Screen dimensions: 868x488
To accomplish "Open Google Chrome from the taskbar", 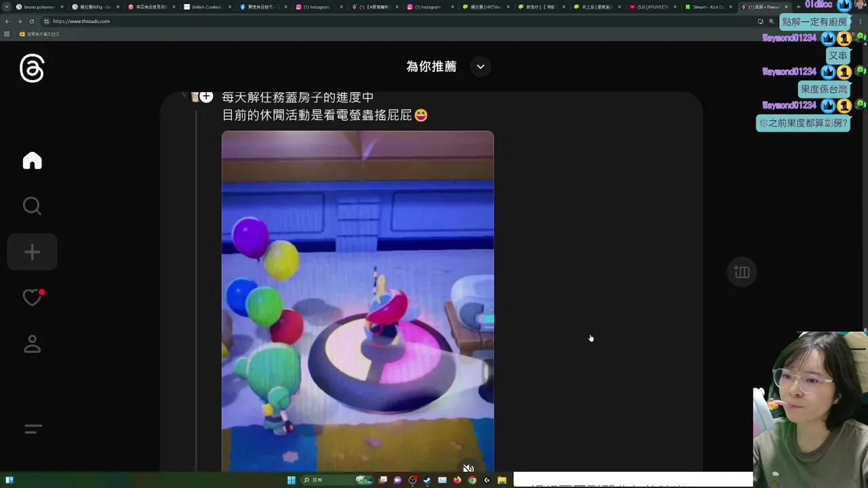I will tap(472, 480).
